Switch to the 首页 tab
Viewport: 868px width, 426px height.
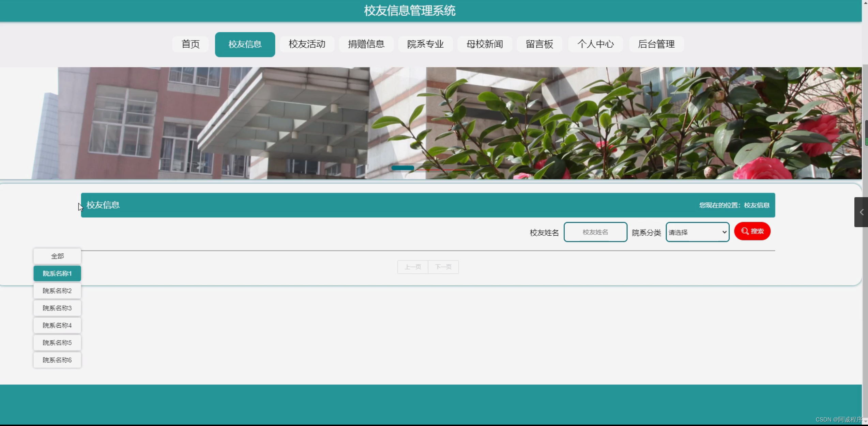pyautogui.click(x=190, y=44)
